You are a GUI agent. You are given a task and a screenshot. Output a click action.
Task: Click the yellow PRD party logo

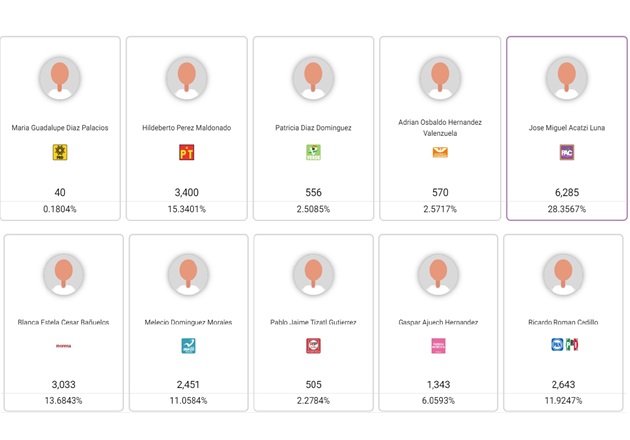60,152
